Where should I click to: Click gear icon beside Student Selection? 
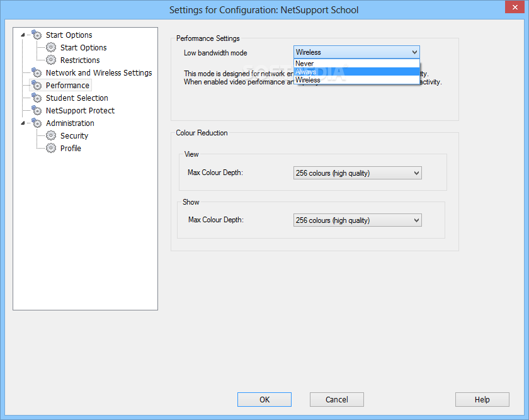pyautogui.click(x=37, y=98)
